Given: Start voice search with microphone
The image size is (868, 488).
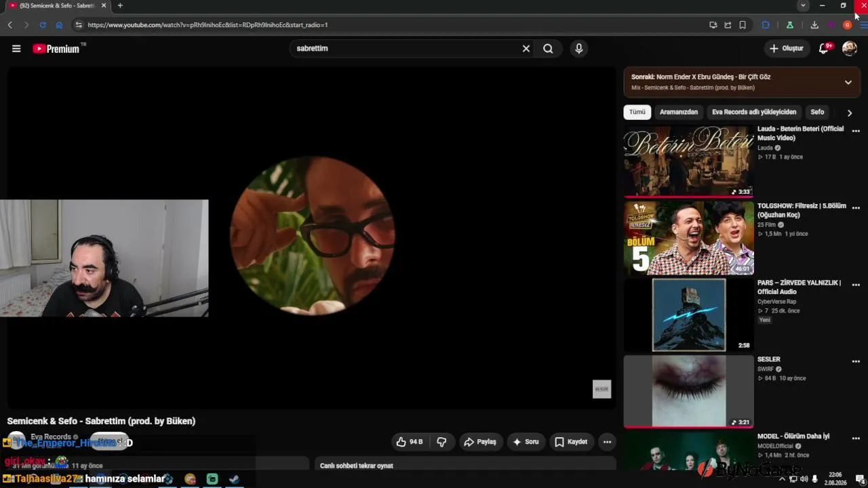Looking at the screenshot, I should pyautogui.click(x=578, y=49).
